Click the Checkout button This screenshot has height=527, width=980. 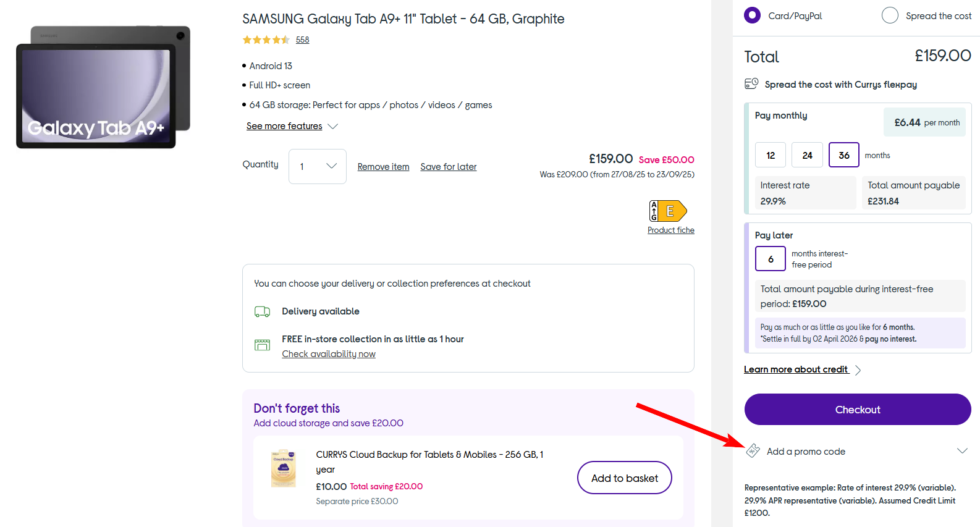coord(858,410)
